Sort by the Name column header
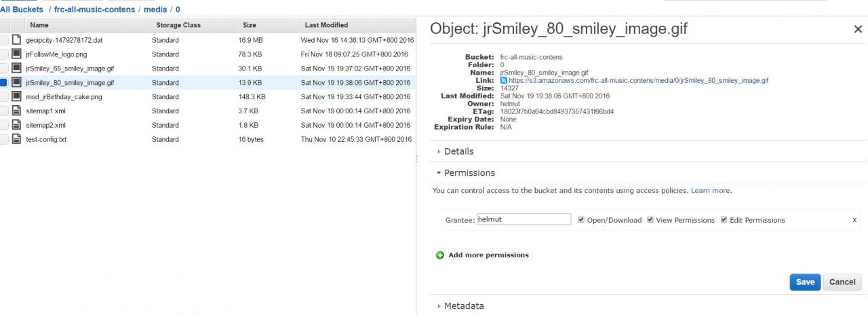The image size is (868, 315). point(39,25)
